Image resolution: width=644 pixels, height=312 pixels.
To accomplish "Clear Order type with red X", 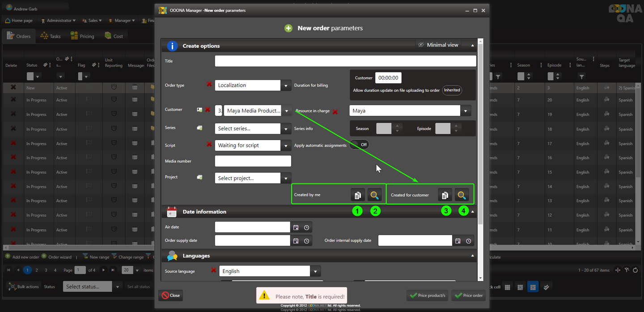I will 209,85.
